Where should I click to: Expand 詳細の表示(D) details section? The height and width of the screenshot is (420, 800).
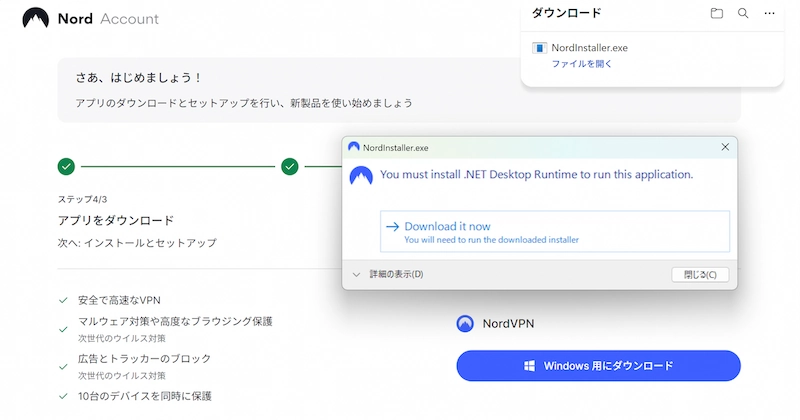coord(388,274)
